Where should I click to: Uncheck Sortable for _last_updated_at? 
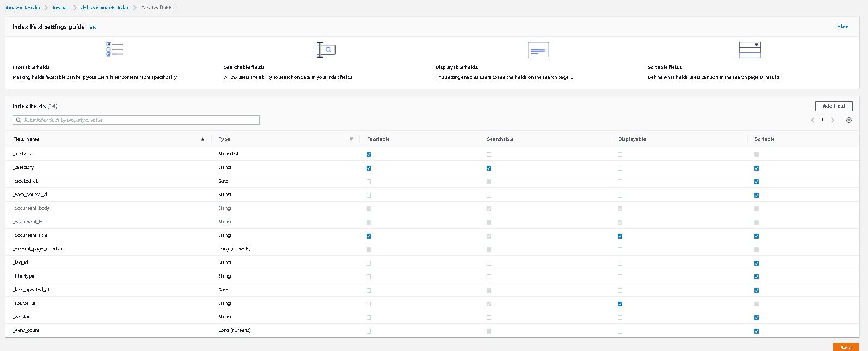point(757,290)
